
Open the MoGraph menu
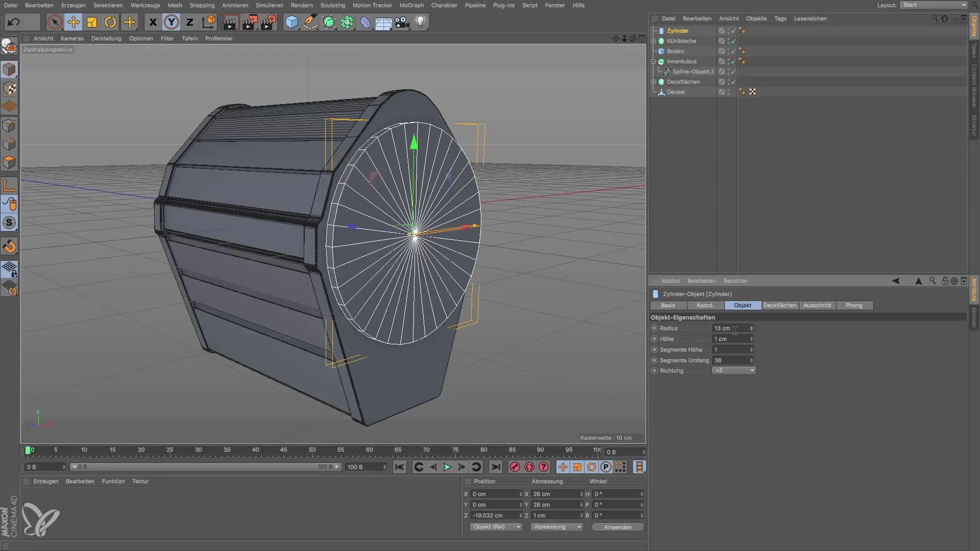[x=411, y=5]
